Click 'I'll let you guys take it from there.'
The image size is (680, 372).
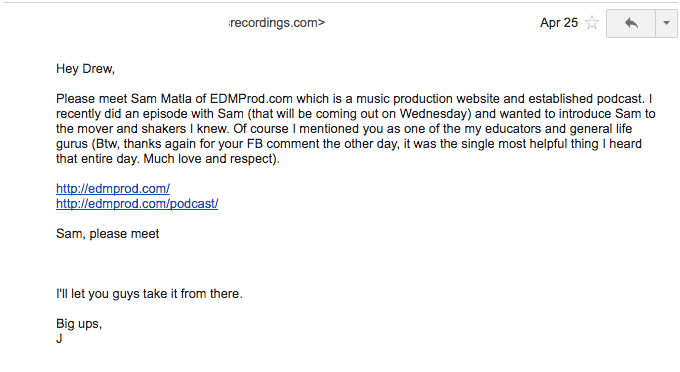click(149, 294)
